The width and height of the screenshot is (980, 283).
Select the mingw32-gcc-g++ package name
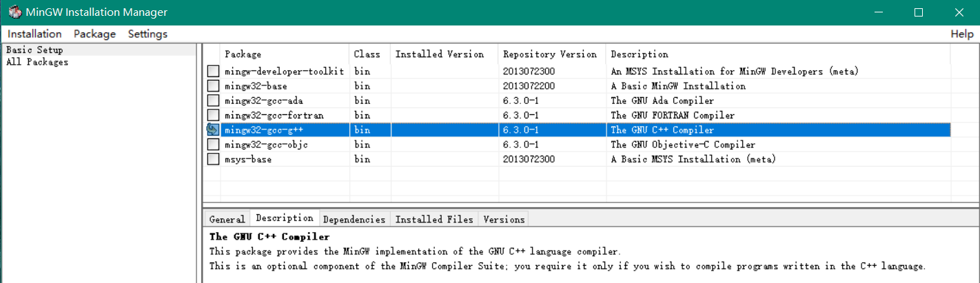263,129
